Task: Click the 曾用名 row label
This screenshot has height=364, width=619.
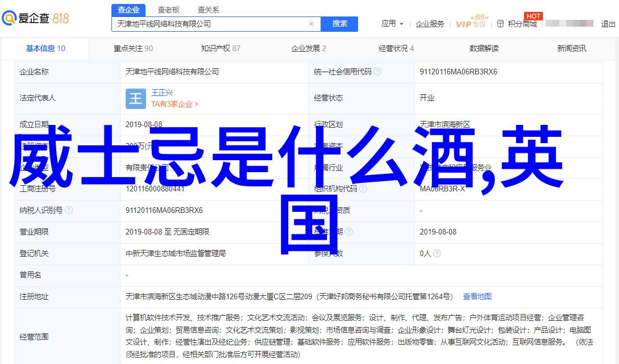Action: 30,275
